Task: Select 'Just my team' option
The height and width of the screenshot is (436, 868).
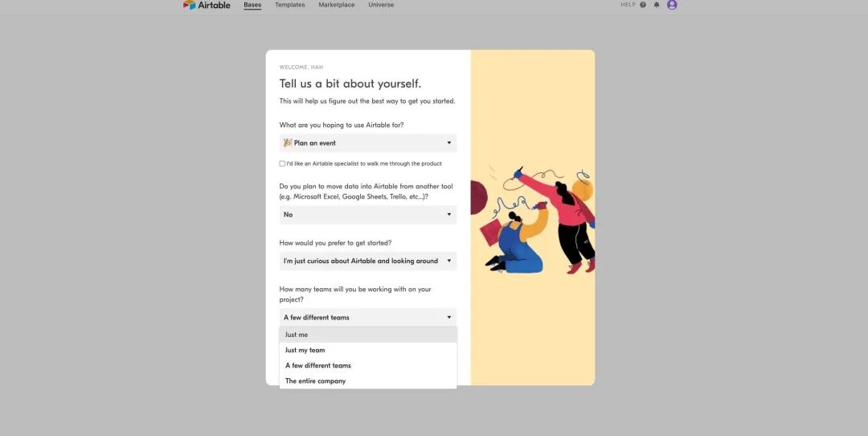Action: pyautogui.click(x=368, y=350)
